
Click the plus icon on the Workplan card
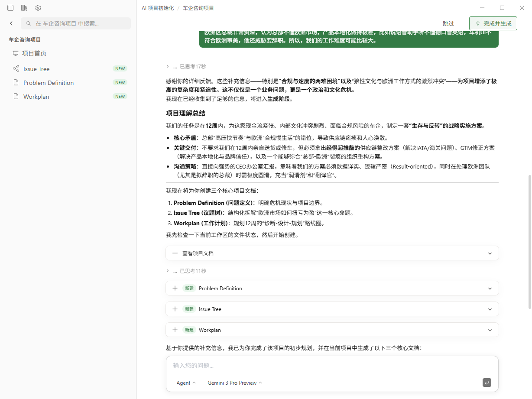point(175,330)
